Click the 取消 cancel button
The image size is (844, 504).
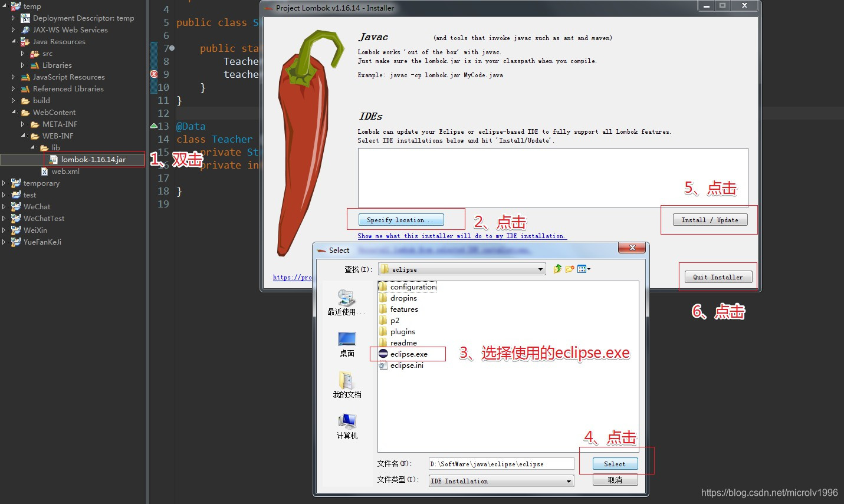click(615, 480)
